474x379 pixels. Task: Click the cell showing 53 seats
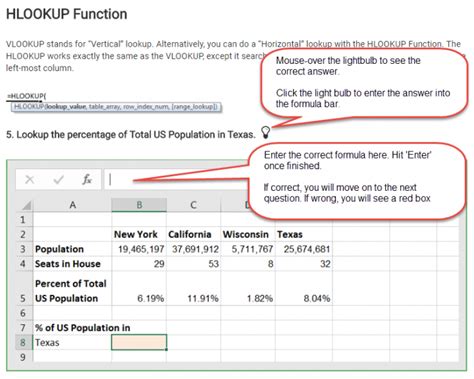point(193,264)
